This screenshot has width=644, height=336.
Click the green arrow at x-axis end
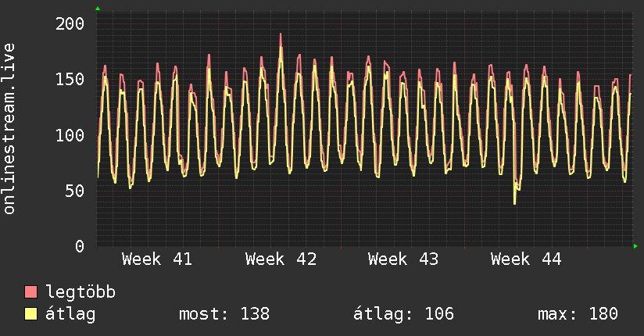click(x=636, y=246)
